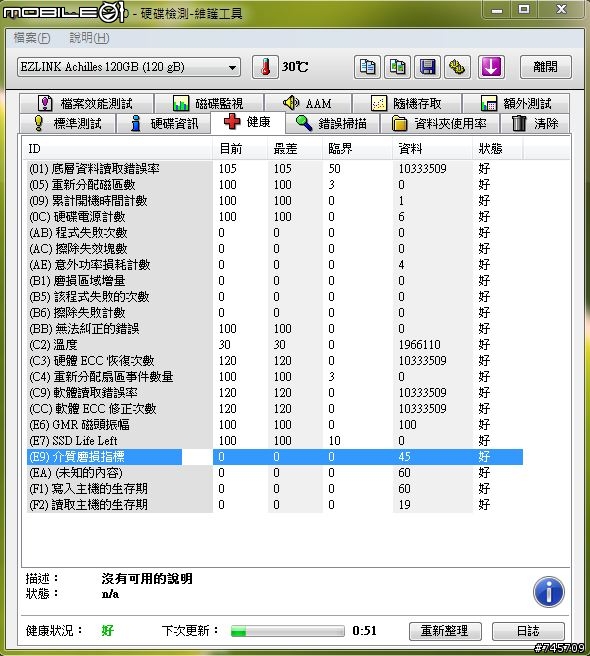This screenshot has height=656, width=590.
Task: Select row (09) 累計開機時間計數
Action: tap(275, 201)
